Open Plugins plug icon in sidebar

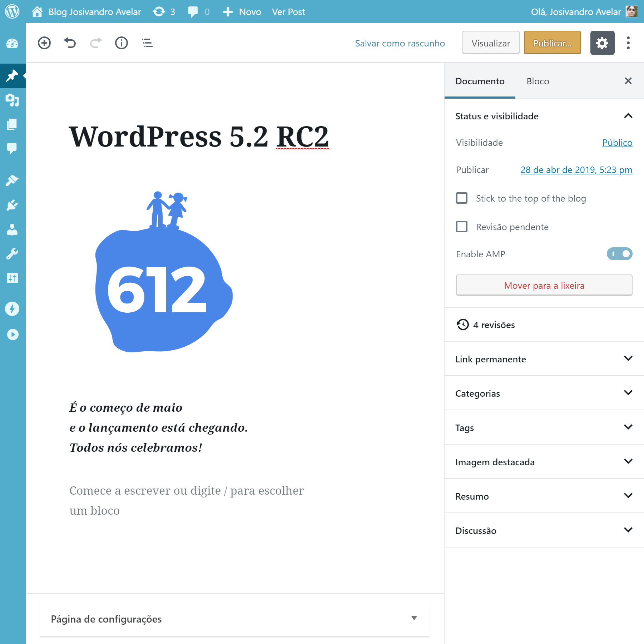coord(12,205)
